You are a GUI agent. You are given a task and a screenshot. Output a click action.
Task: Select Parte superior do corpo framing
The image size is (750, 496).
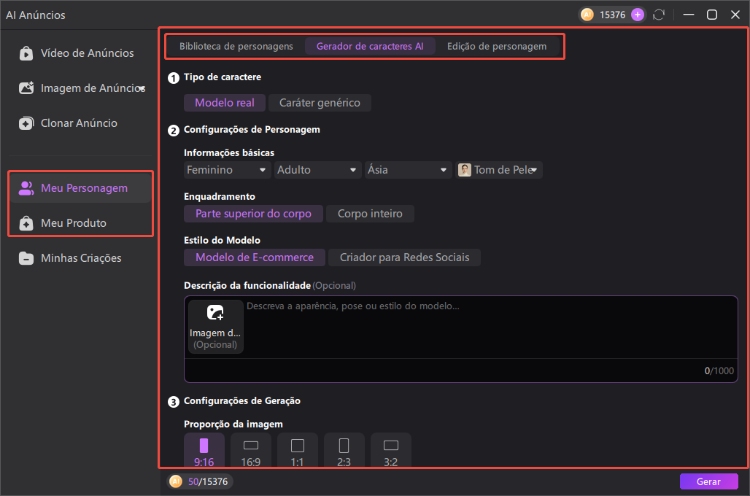(x=254, y=214)
